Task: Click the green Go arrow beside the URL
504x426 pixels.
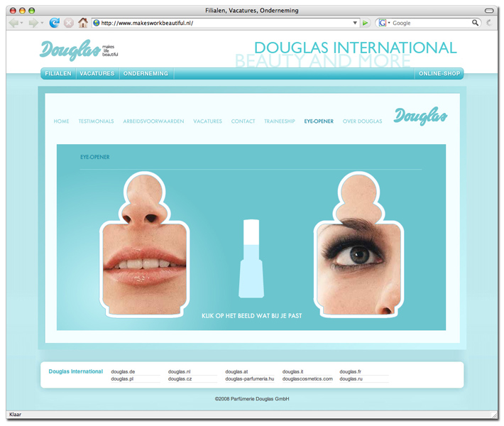Action: click(x=365, y=23)
